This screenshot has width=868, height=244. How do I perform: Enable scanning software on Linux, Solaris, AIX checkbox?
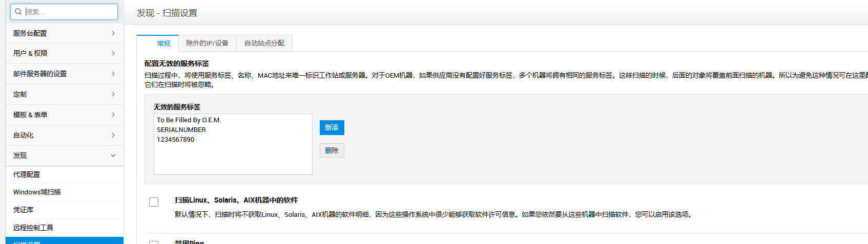(154, 202)
